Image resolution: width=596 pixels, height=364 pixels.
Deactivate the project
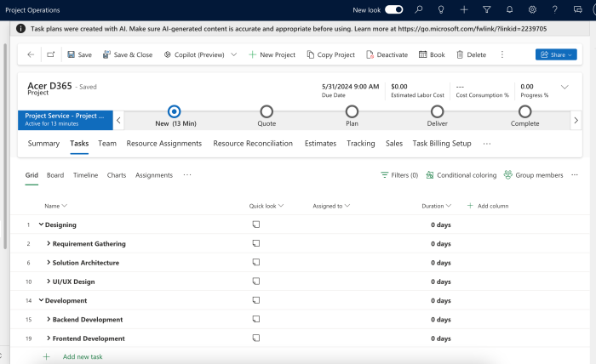click(387, 54)
